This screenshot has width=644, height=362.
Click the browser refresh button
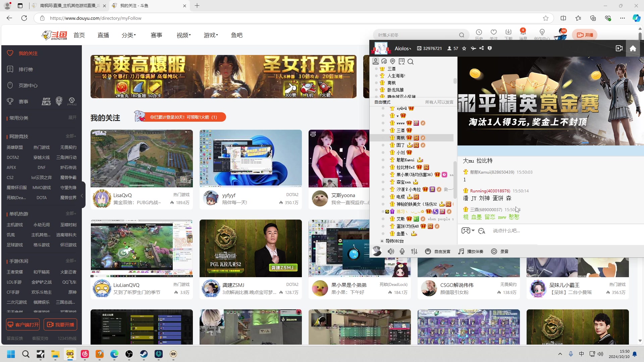point(24,18)
